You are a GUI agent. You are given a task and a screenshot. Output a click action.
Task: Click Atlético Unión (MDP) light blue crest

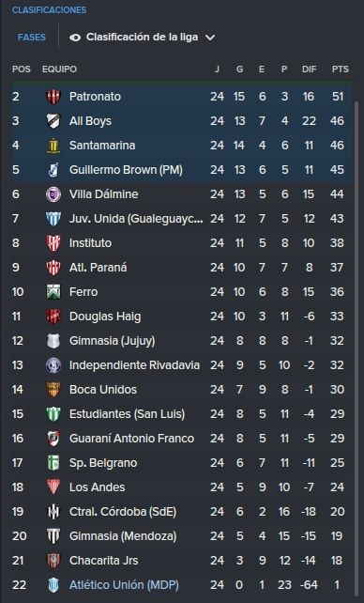[53, 585]
